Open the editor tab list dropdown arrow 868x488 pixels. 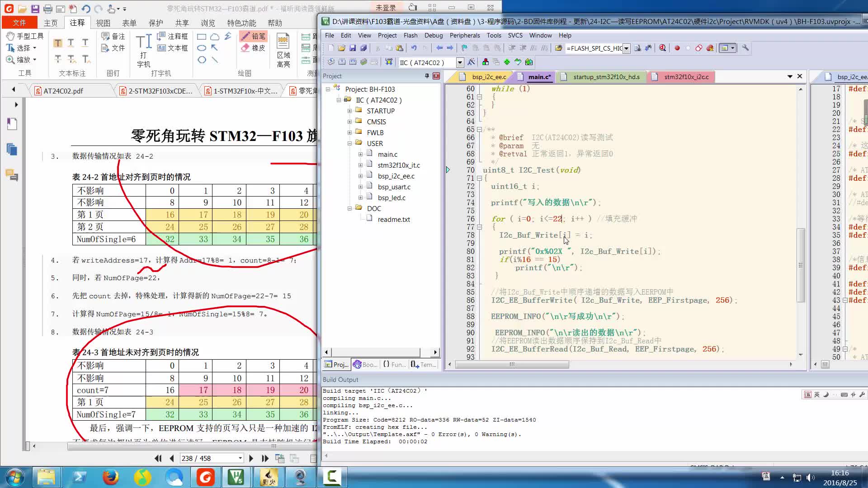point(790,76)
